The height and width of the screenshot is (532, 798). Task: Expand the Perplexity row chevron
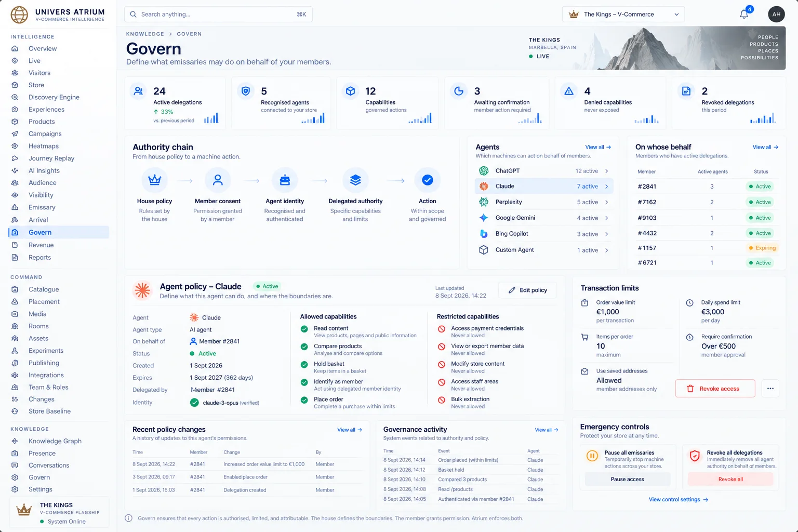coord(606,202)
